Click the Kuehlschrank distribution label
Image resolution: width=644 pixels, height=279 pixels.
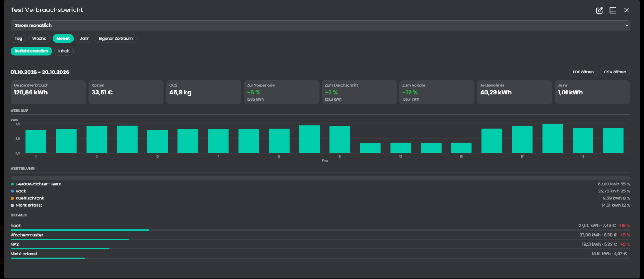coord(30,198)
